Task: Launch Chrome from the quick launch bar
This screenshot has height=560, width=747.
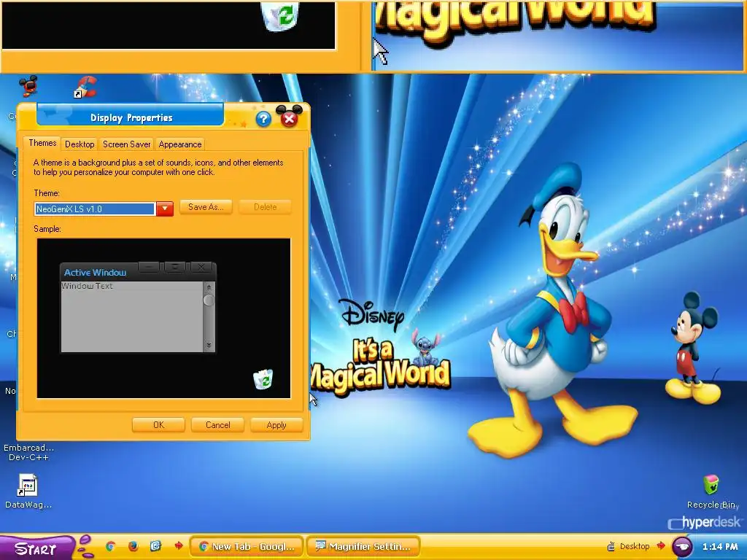Action: [111, 546]
